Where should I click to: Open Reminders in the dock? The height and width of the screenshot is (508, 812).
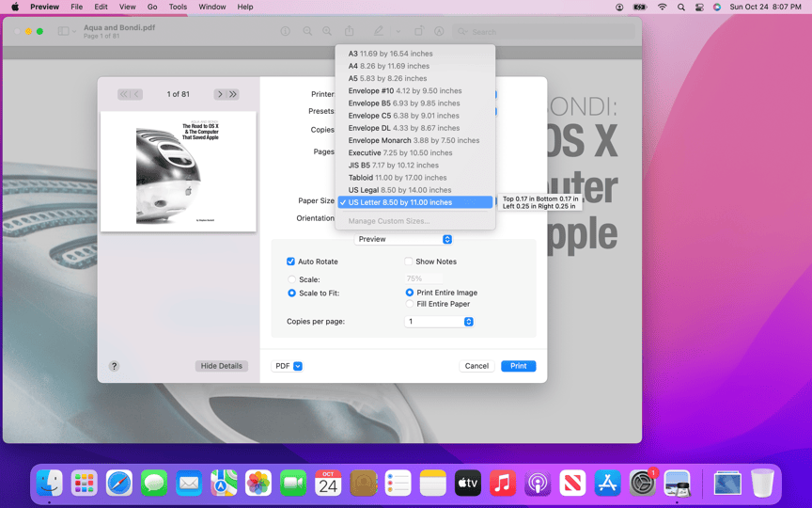click(x=398, y=484)
